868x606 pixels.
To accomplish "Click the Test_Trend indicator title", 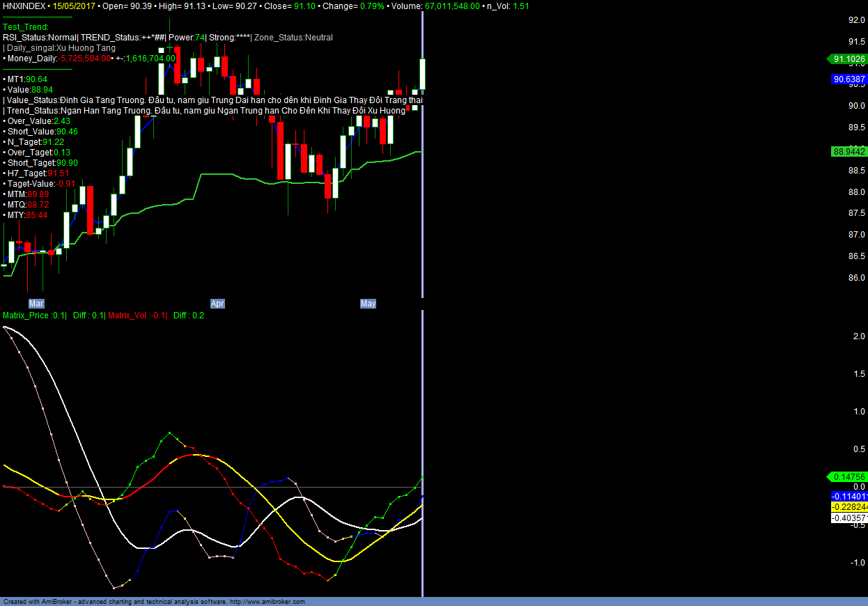I will (x=26, y=27).
